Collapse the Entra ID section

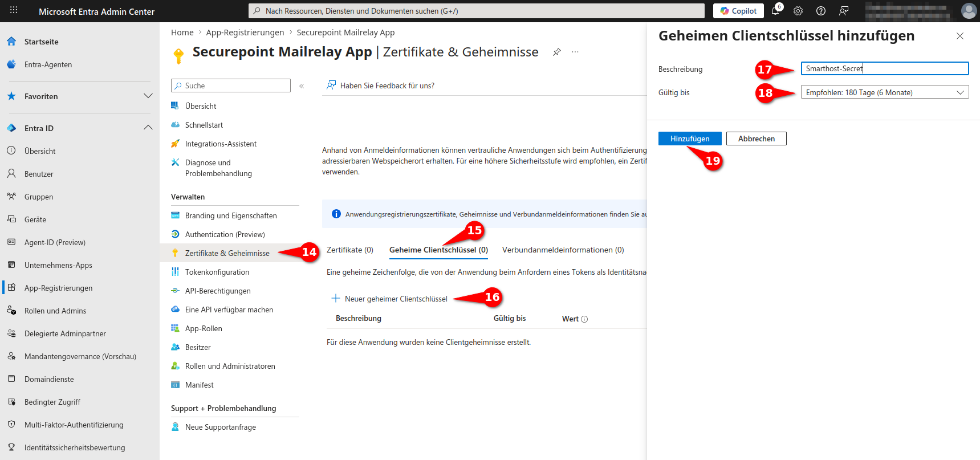point(148,128)
